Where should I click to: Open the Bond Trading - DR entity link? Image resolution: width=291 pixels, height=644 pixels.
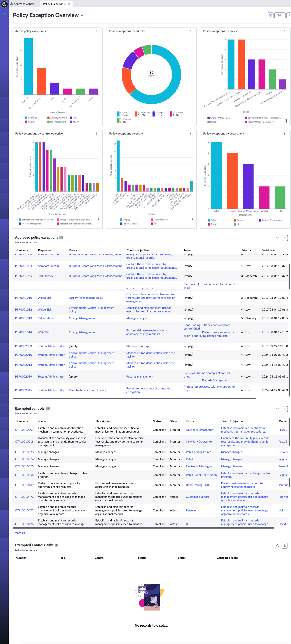click(197, 485)
